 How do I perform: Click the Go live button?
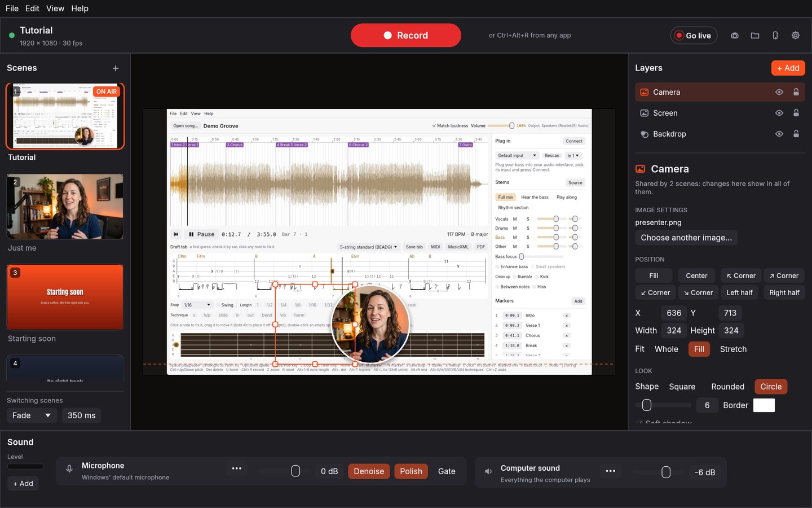tap(694, 36)
